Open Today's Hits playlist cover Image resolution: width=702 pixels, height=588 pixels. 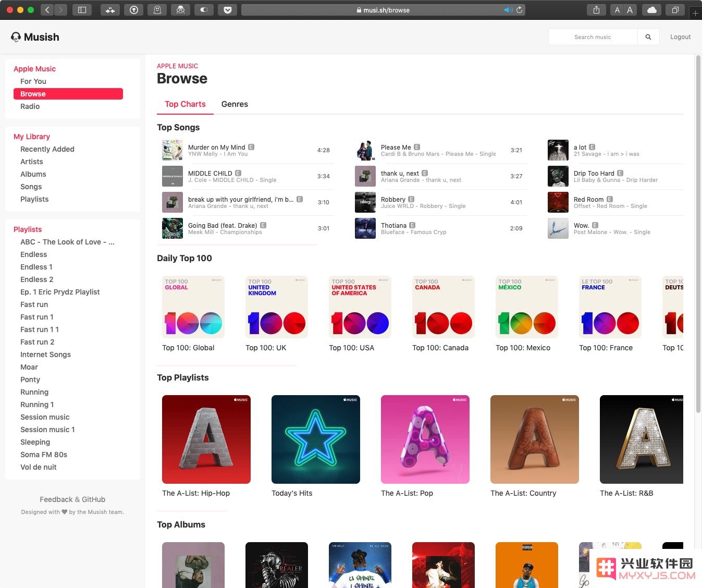tap(316, 439)
